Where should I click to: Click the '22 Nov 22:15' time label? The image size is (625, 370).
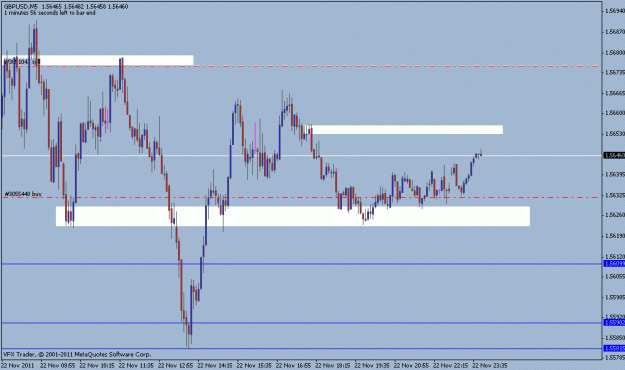coord(451,365)
